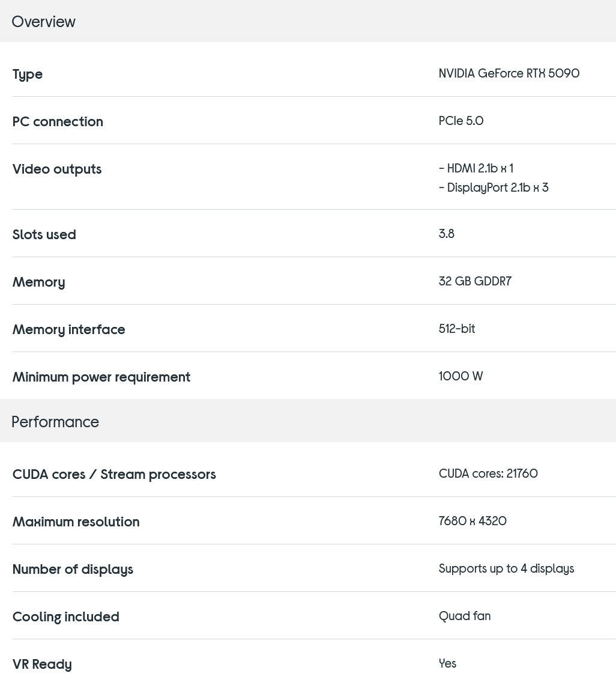Viewport: 616px width, 688px height.
Task: Select the 'VR Ready' label
Action: point(42,665)
